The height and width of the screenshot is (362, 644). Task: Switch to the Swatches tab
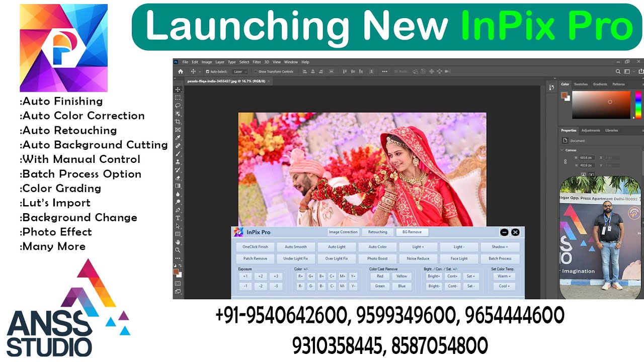[x=581, y=84]
